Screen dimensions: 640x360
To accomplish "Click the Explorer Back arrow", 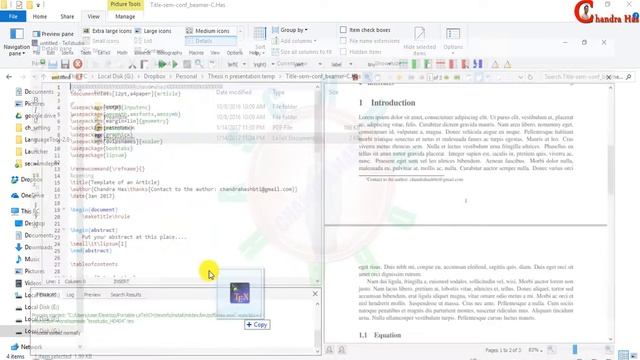I will tap(9, 77).
